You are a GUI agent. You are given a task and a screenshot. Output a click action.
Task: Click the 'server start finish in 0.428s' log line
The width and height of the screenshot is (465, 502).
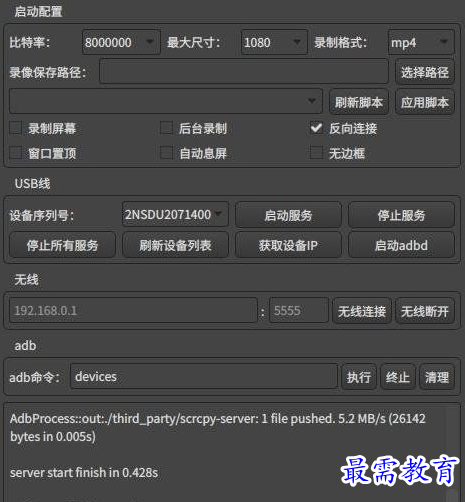[x=84, y=472]
